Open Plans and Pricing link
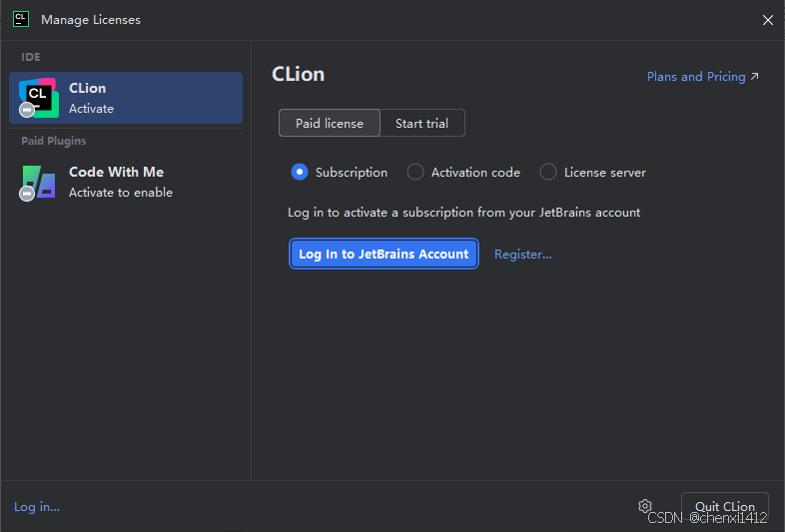The width and height of the screenshot is (785, 532). pyautogui.click(x=702, y=77)
